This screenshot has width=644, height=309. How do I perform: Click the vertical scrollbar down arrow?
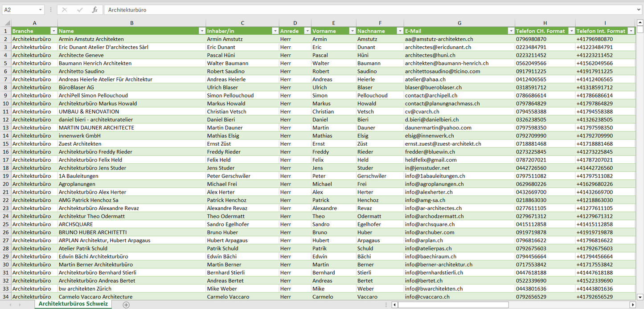pyautogui.click(x=640, y=297)
